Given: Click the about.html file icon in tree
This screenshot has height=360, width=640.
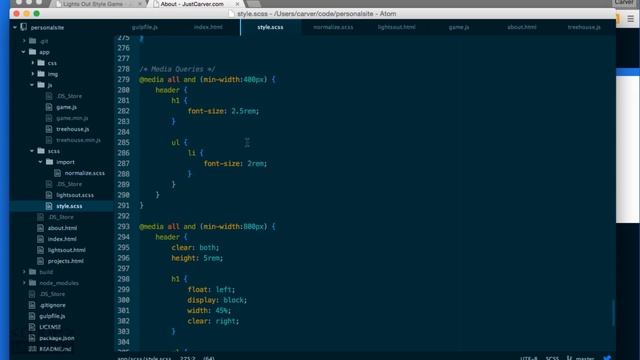Looking at the screenshot, I should click(40, 228).
